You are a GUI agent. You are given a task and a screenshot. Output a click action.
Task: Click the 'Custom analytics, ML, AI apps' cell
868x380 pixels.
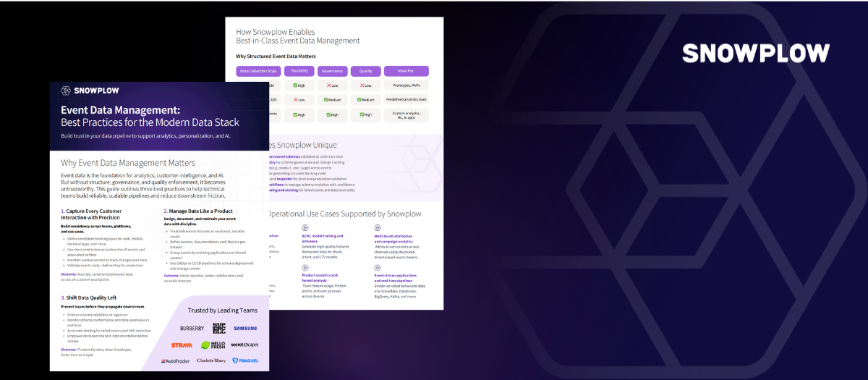coord(407,115)
